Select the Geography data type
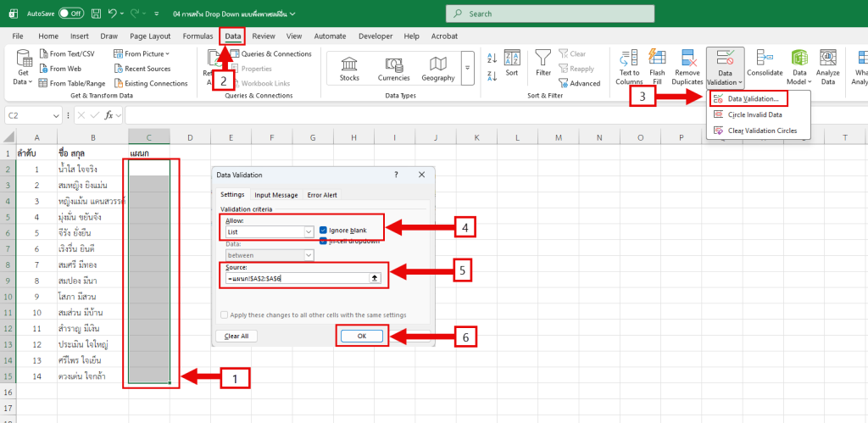This screenshot has width=868, height=423. pyautogui.click(x=438, y=69)
